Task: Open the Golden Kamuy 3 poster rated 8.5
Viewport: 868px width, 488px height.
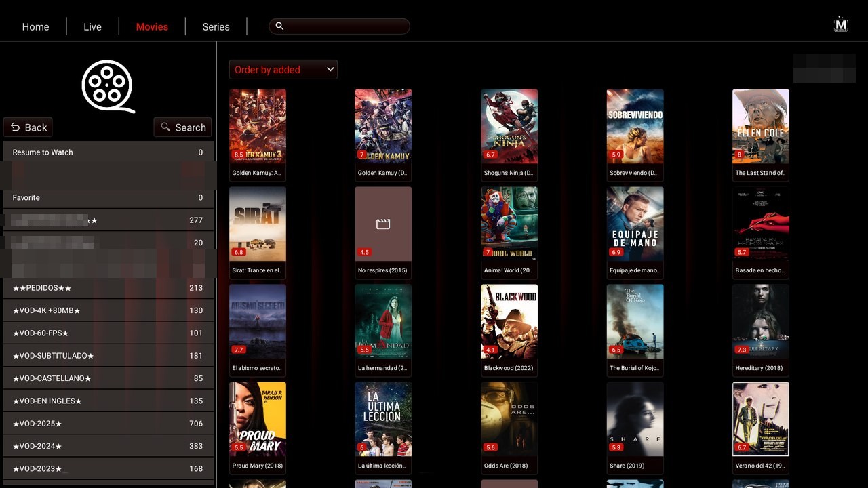Action: pyautogui.click(x=258, y=126)
